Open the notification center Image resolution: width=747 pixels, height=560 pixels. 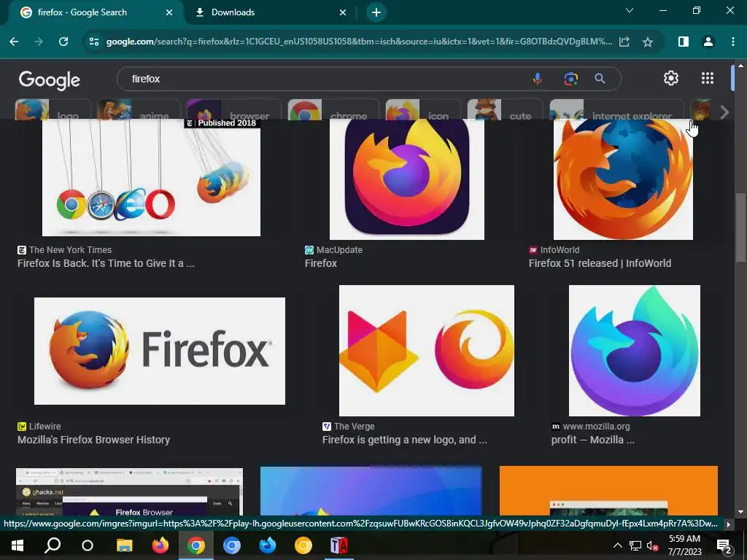click(x=724, y=546)
